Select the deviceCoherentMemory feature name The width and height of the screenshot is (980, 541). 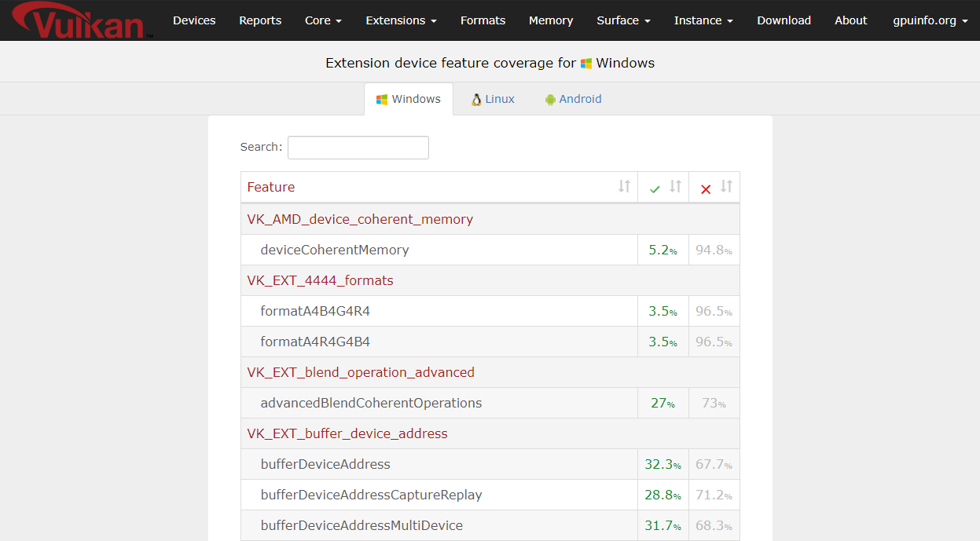point(335,250)
